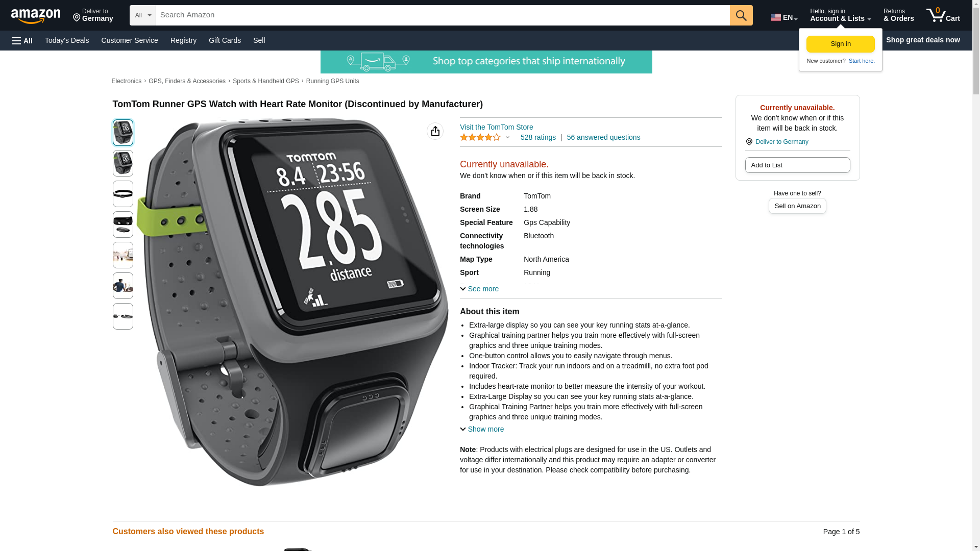The image size is (980, 551).
Task: Expand See more product details
Action: (x=479, y=289)
